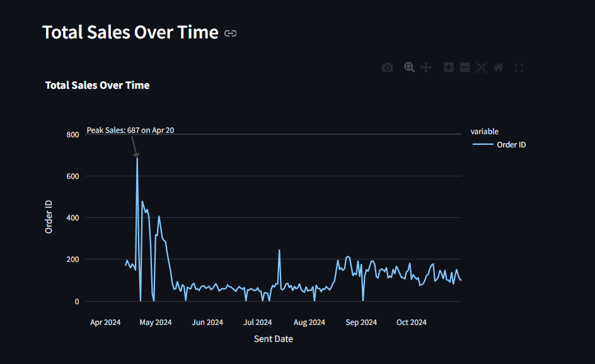Click the Zoom in plus icon
Screen dimensions: 595x364
click(x=449, y=67)
